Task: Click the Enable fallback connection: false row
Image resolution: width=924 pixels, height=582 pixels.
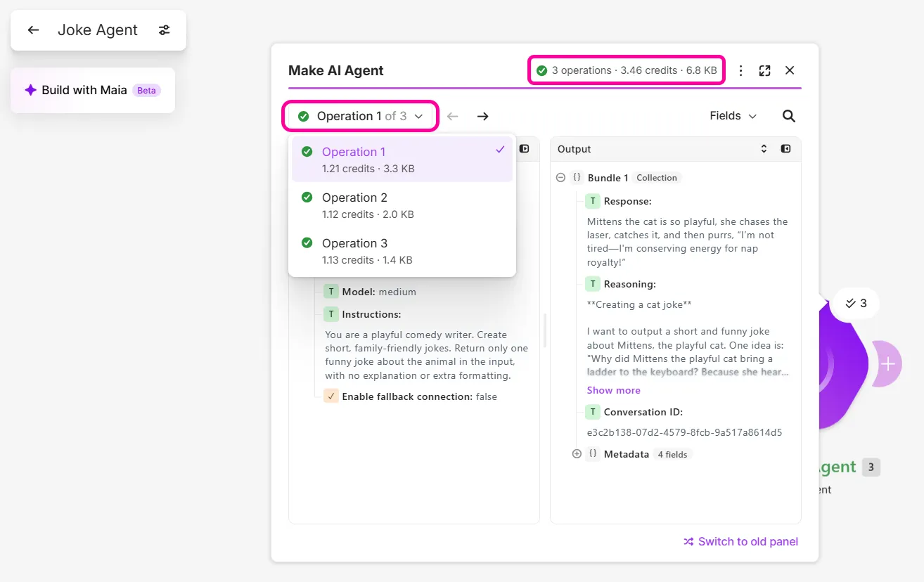Action: click(411, 396)
